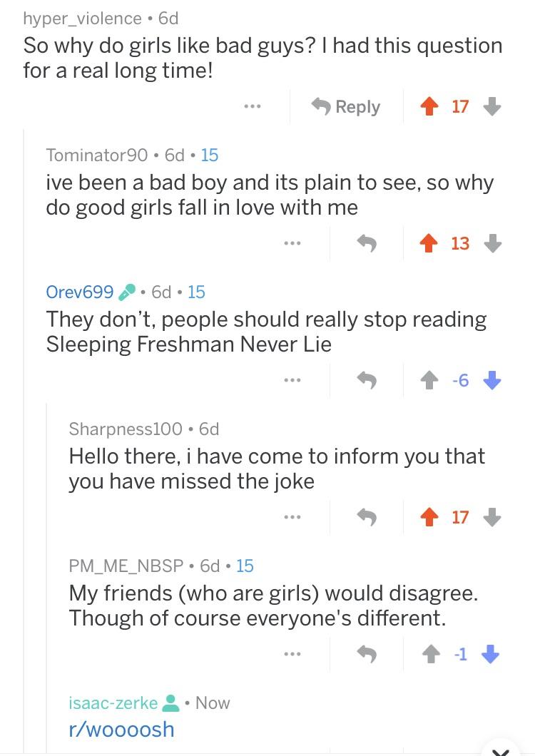Reply to Sharpness100's missed-the-joke comment

pyautogui.click(x=367, y=517)
